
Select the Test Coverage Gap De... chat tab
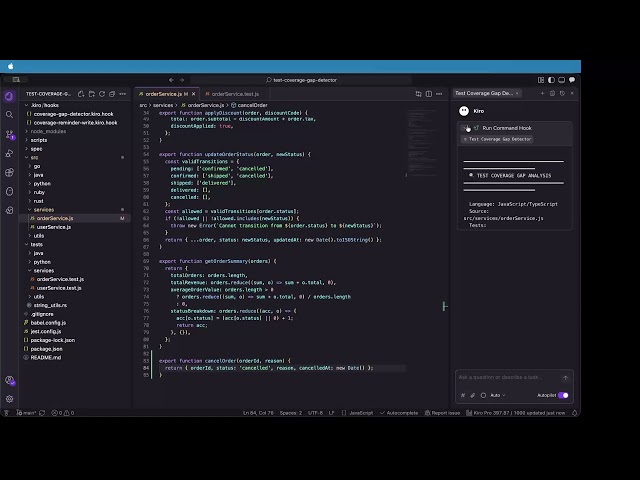[x=484, y=93]
